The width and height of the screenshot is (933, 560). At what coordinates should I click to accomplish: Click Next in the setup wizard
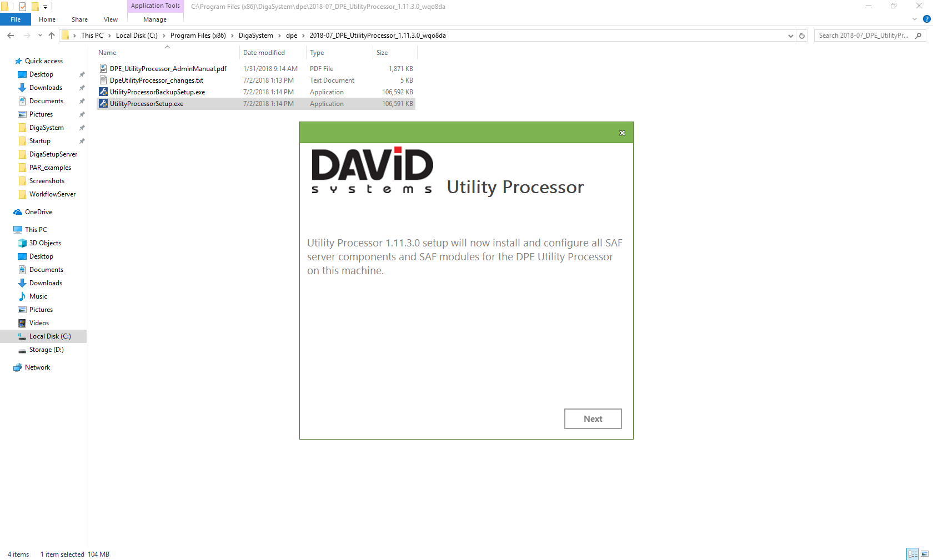593,419
